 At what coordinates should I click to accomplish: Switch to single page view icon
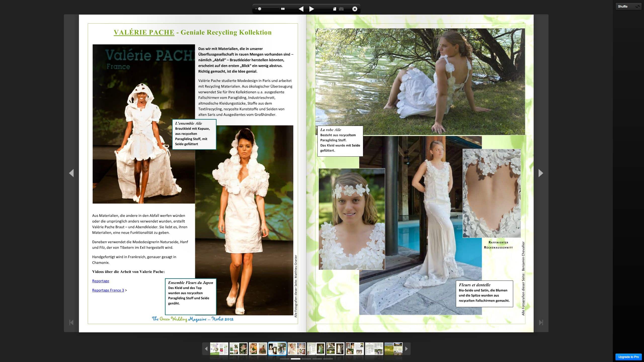point(335,9)
